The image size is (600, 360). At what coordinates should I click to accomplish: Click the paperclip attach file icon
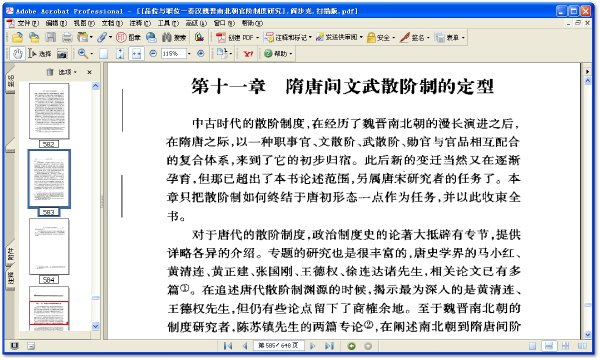101,37
